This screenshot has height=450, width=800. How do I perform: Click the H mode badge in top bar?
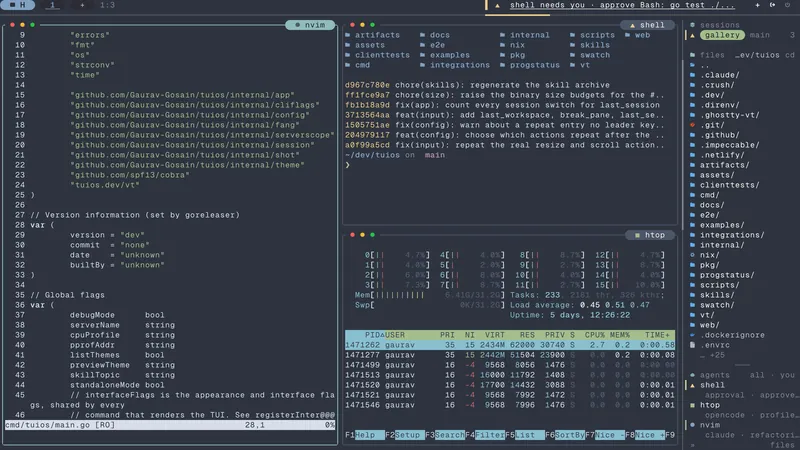click(x=18, y=5)
